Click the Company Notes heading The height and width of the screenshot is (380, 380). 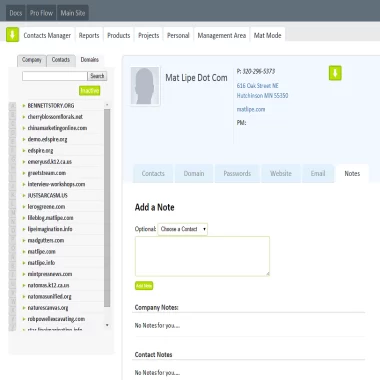click(156, 307)
